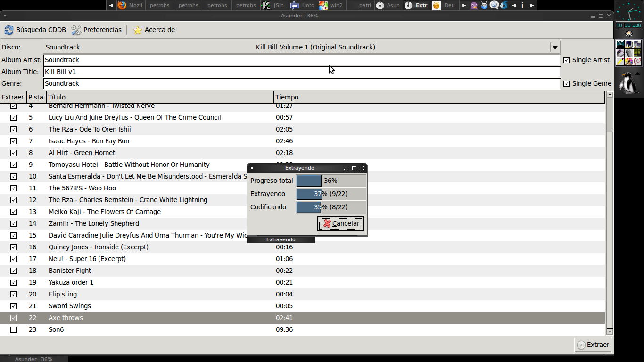This screenshot has width=644, height=362.
Task: Sort tracks by the Título column header
Action: (x=160, y=97)
